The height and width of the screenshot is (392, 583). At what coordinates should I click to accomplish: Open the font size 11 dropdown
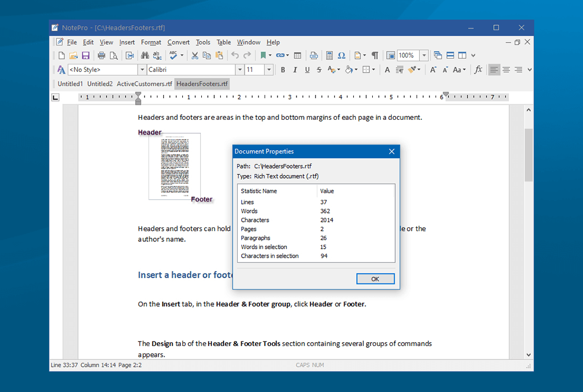[269, 69]
